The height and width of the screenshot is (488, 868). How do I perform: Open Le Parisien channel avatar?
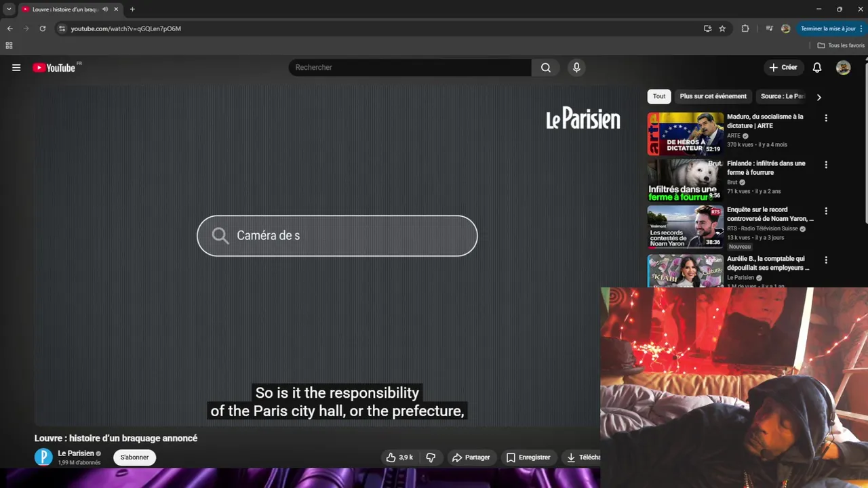43,457
